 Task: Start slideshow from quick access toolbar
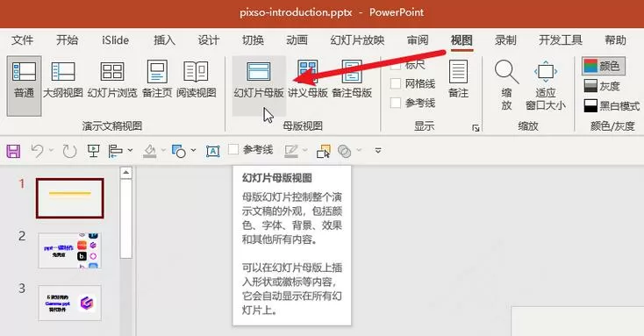pyautogui.click(x=94, y=151)
